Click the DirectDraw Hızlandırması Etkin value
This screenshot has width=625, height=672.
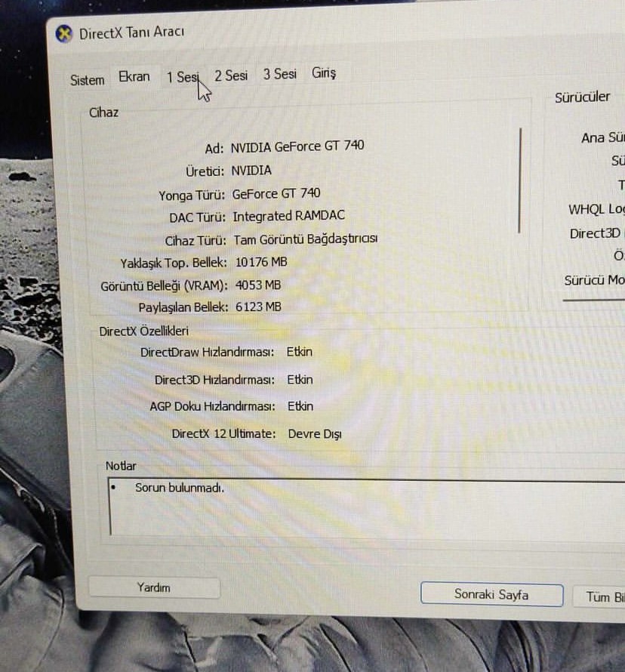coord(300,352)
